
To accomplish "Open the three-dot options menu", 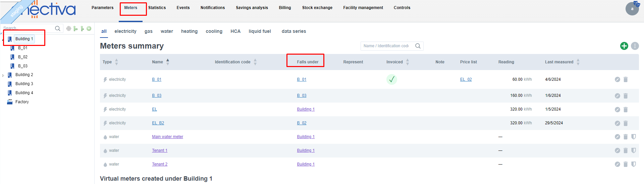I will coord(635,46).
